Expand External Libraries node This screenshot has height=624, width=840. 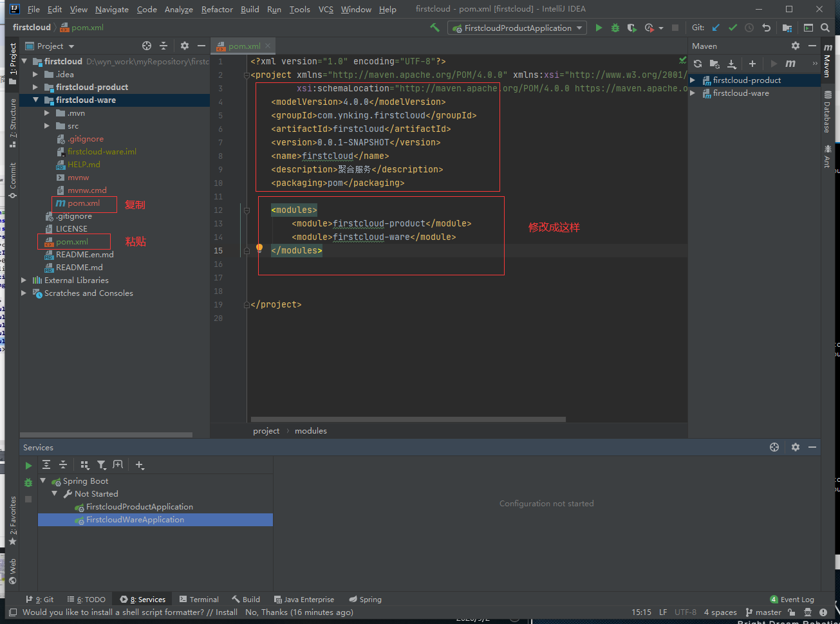(x=24, y=280)
